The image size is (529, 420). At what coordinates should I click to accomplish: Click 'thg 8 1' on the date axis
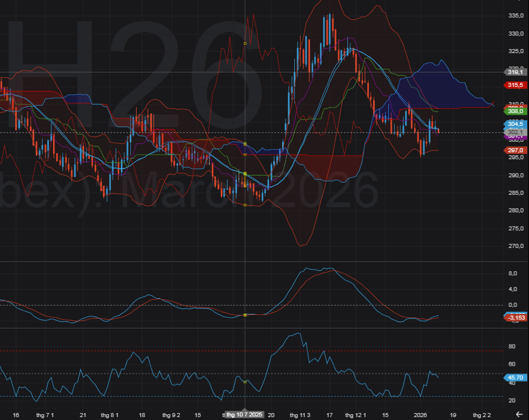[109, 415]
